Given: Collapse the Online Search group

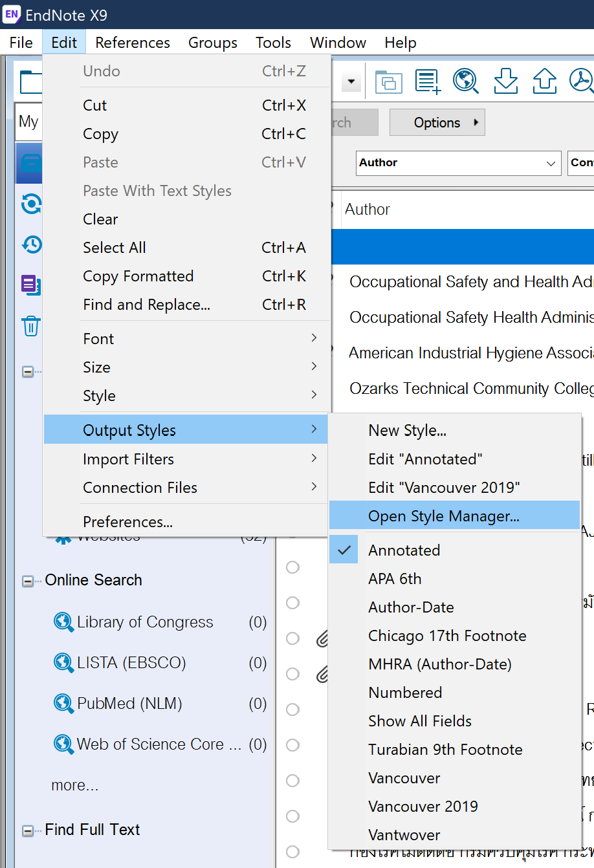Looking at the screenshot, I should coord(28,581).
